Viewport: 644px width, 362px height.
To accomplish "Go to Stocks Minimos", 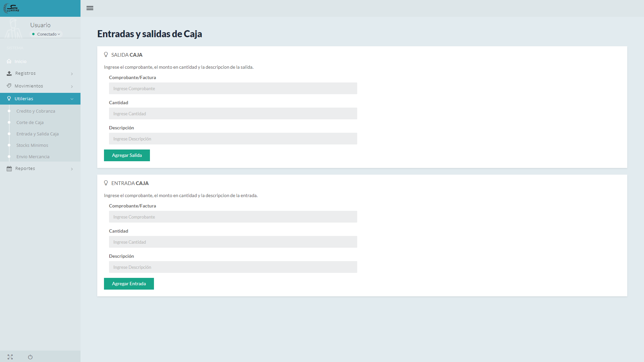I will [x=32, y=145].
